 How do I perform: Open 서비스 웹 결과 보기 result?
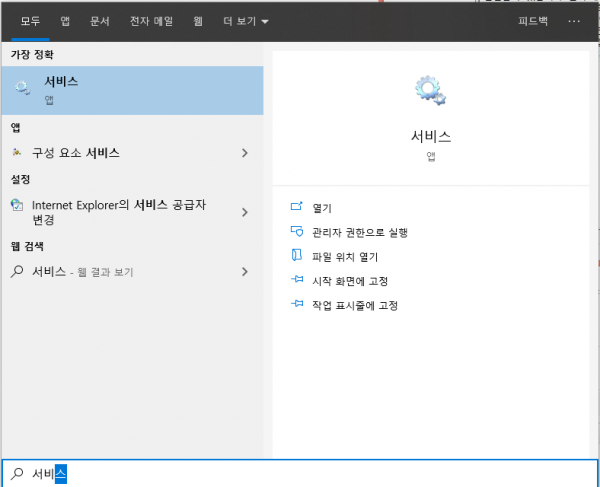tap(132, 272)
